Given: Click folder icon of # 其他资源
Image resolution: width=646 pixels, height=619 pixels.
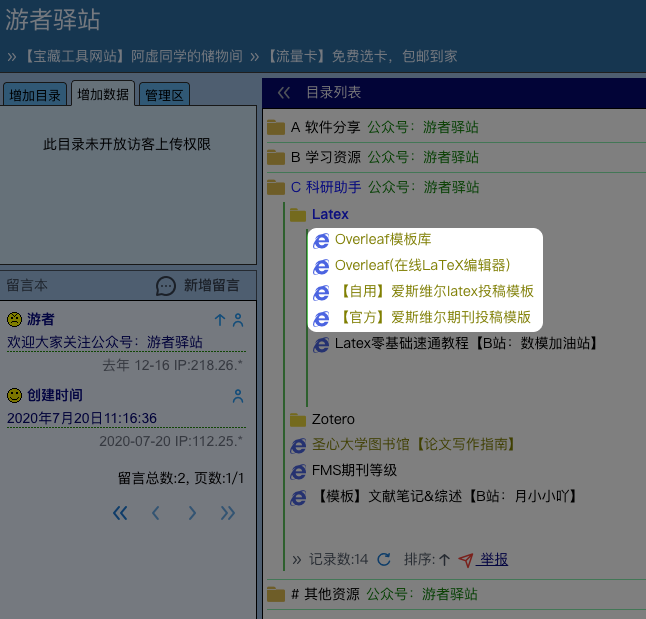Looking at the screenshot, I should point(276,595).
